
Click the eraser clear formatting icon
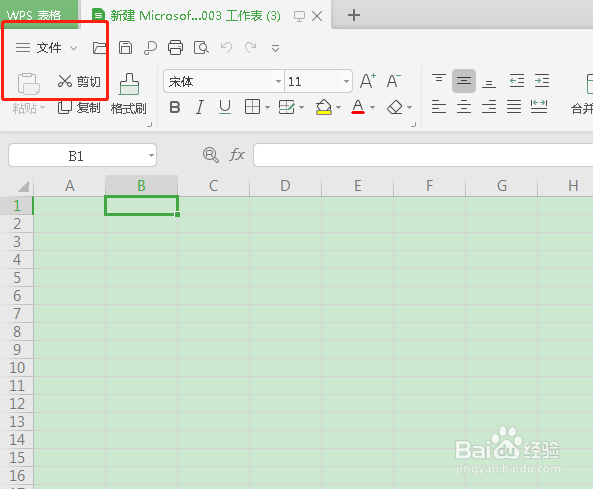pyautogui.click(x=395, y=107)
